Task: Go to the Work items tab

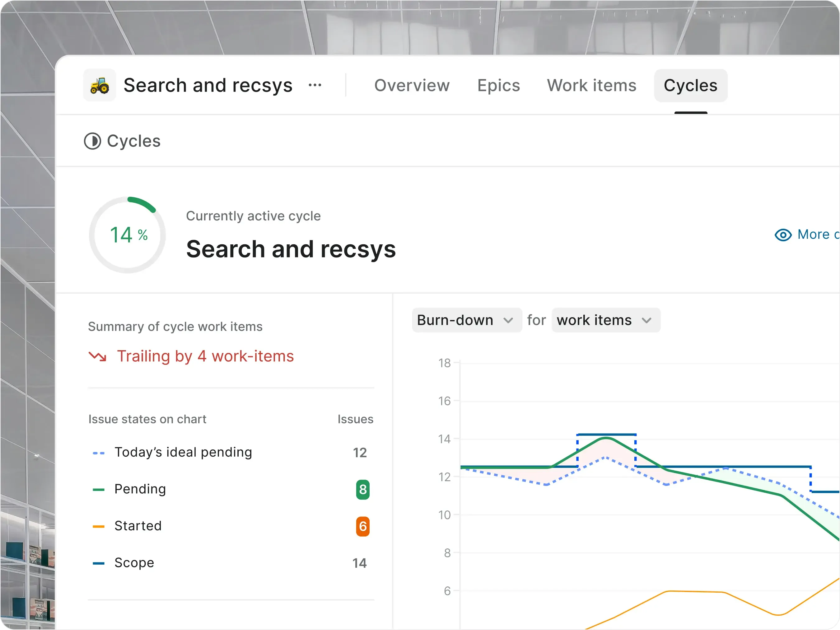Action: [x=592, y=86]
